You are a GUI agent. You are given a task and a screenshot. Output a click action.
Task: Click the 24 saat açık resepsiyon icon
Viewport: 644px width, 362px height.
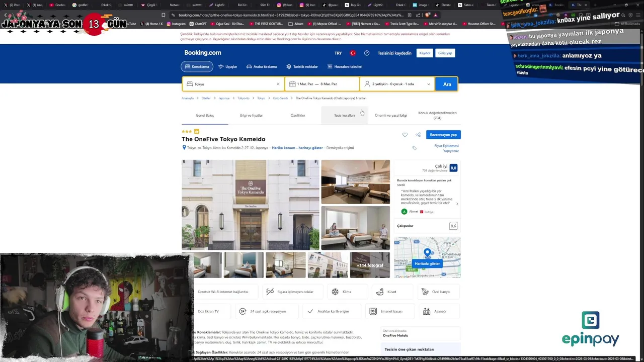click(243, 311)
